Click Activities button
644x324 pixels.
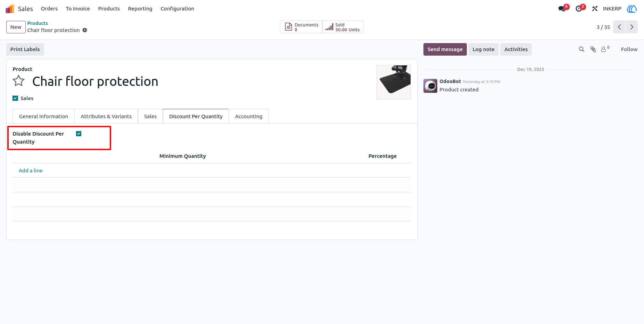pos(516,49)
